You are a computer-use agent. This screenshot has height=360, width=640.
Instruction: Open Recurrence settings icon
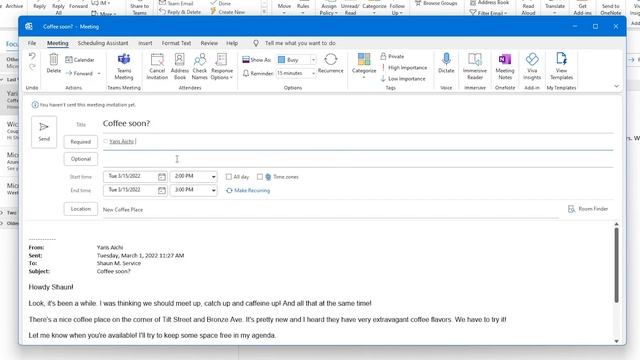tap(331, 63)
